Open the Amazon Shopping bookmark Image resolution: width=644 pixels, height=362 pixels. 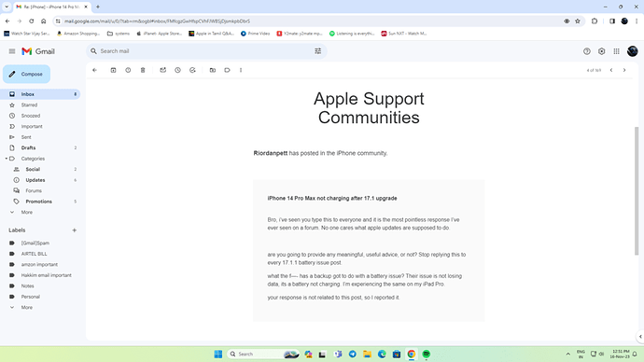pos(78,34)
